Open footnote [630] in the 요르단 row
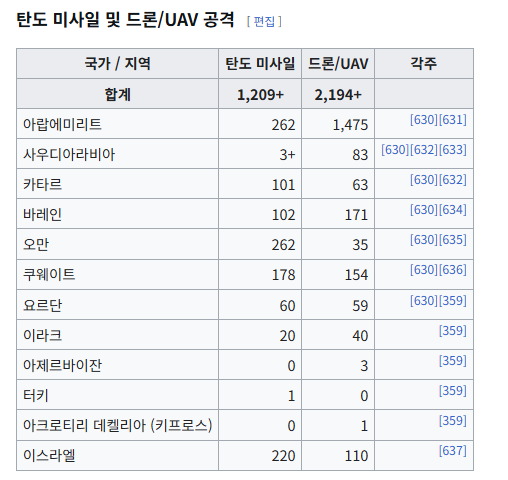 [x=424, y=300]
